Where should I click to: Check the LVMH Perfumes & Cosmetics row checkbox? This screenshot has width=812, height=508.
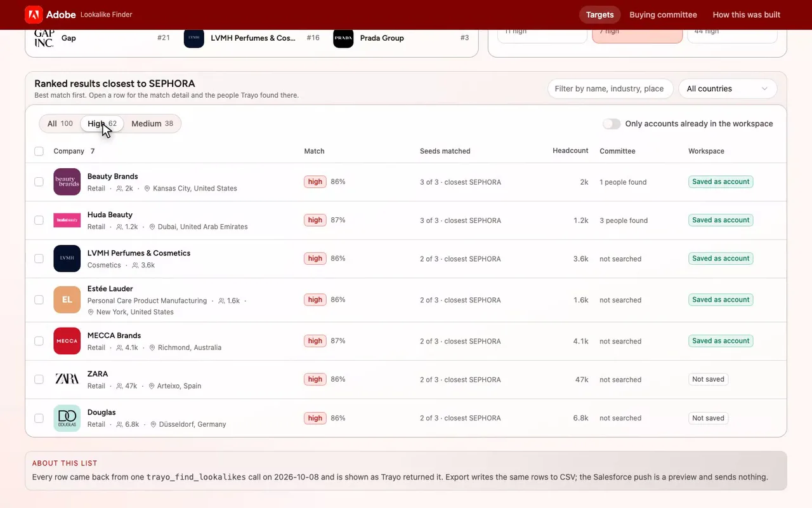[39, 258]
